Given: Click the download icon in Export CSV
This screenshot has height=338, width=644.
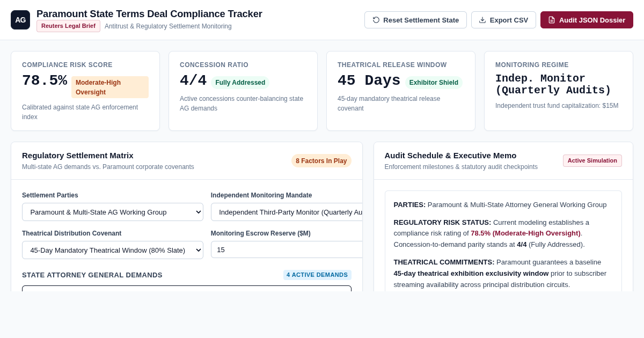Looking at the screenshot, I should (x=482, y=20).
